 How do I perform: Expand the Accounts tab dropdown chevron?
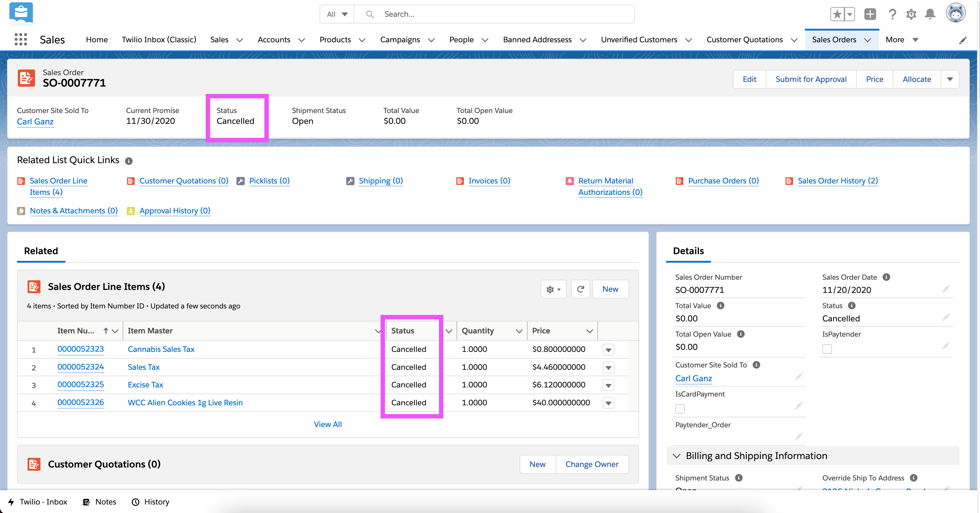tap(302, 40)
